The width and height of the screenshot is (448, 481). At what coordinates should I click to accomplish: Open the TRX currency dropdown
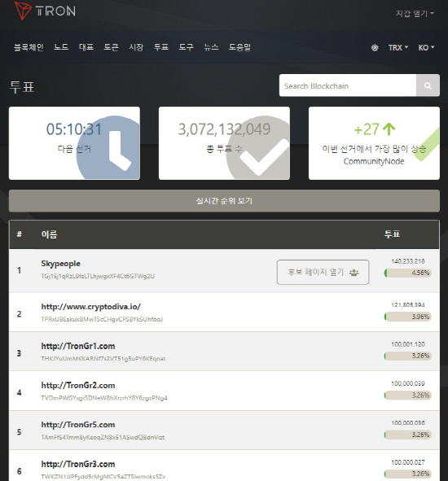(x=398, y=47)
